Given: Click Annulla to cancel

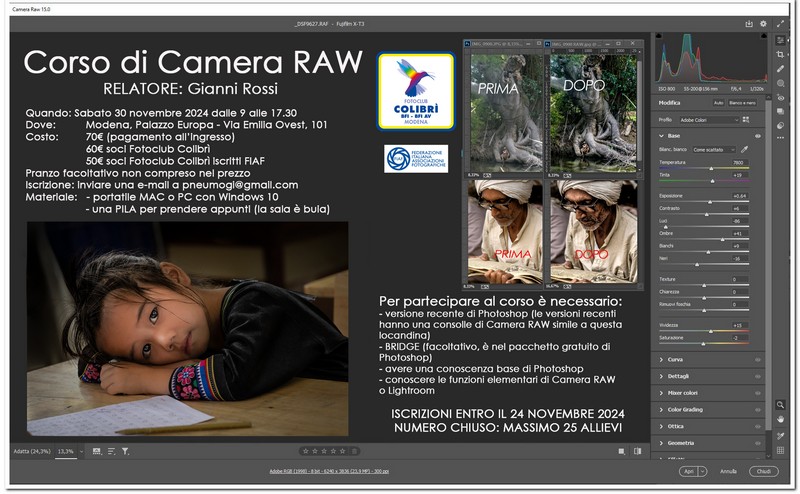Looking at the screenshot, I should 728,472.
